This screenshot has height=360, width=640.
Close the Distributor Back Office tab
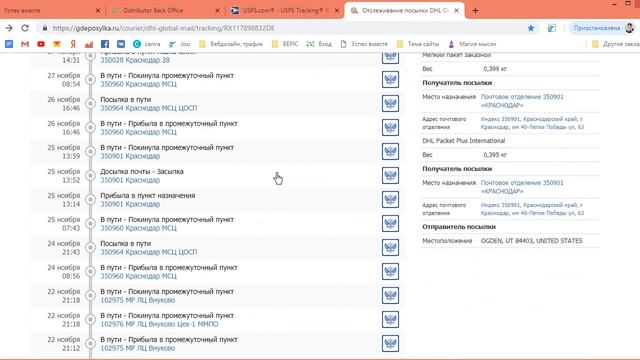click(218, 11)
